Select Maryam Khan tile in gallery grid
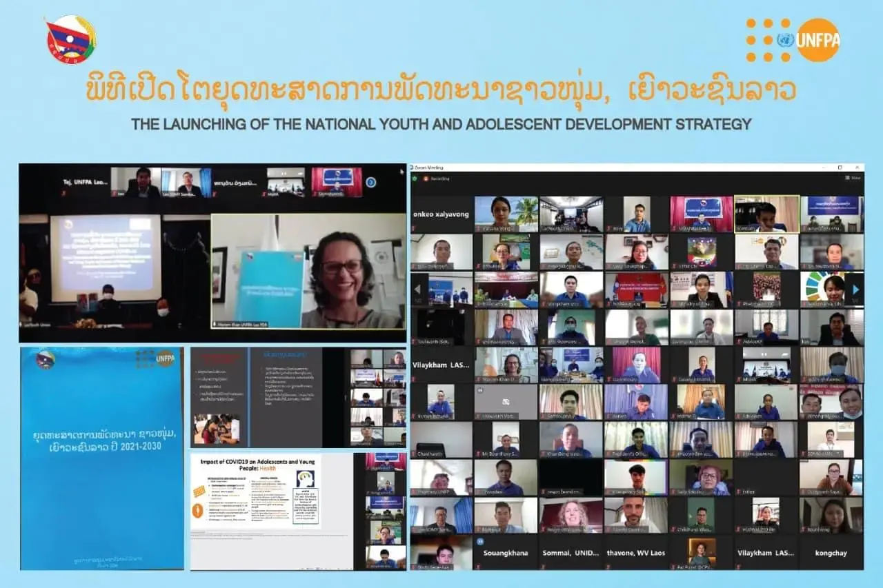This screenshot has width=883, height=588. tap(506, 365)
